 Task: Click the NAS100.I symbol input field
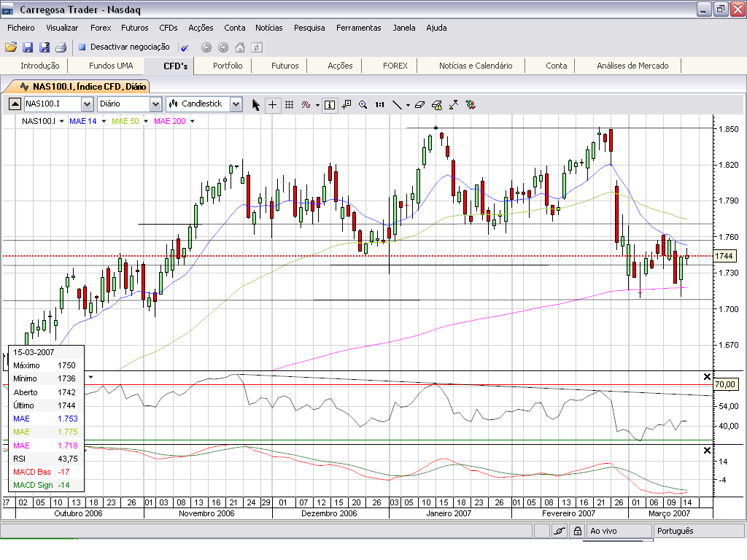[53, 104]
